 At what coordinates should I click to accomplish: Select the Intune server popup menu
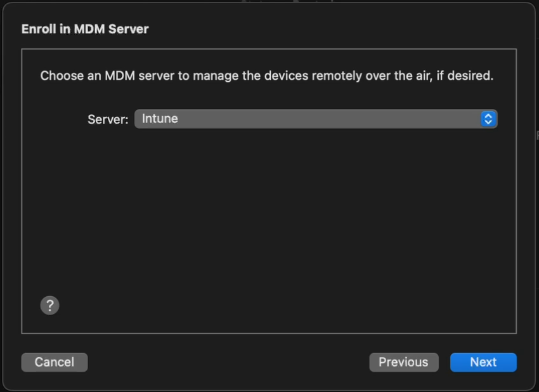click(315, 119)
